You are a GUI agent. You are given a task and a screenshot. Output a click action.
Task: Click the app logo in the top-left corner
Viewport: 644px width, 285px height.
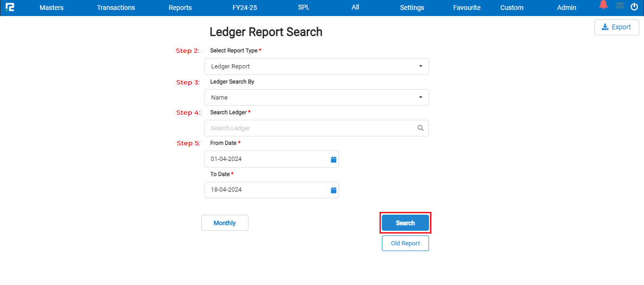(10, 7)
